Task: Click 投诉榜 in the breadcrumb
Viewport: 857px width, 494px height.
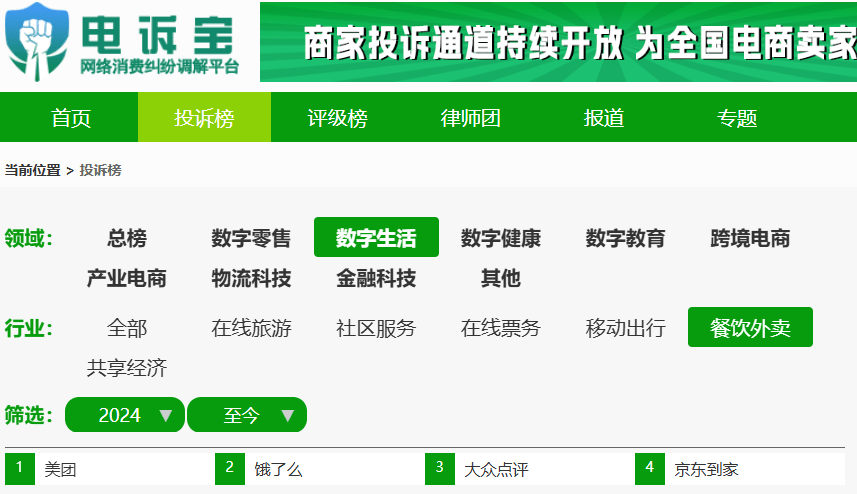Action: pos(101,170)
